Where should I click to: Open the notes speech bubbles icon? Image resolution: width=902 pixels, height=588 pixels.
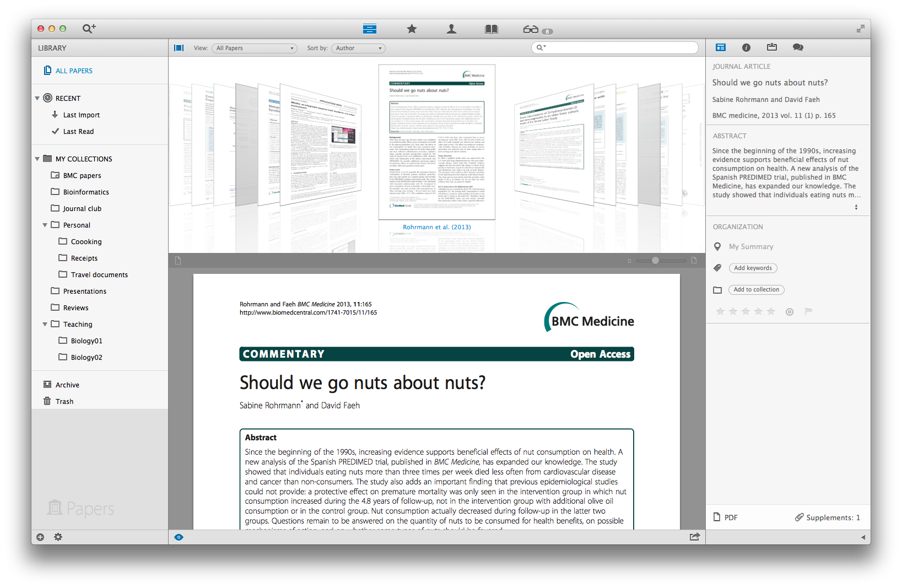pos(798,47)
